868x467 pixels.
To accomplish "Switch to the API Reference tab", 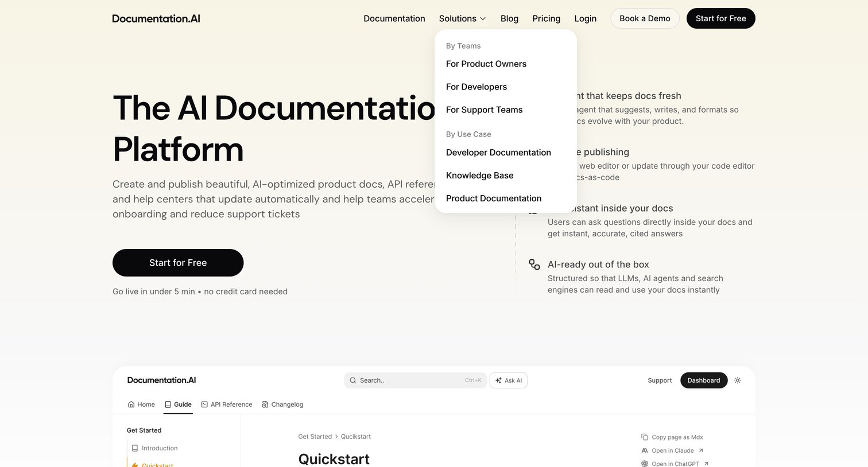I will (x=227, y=404).
